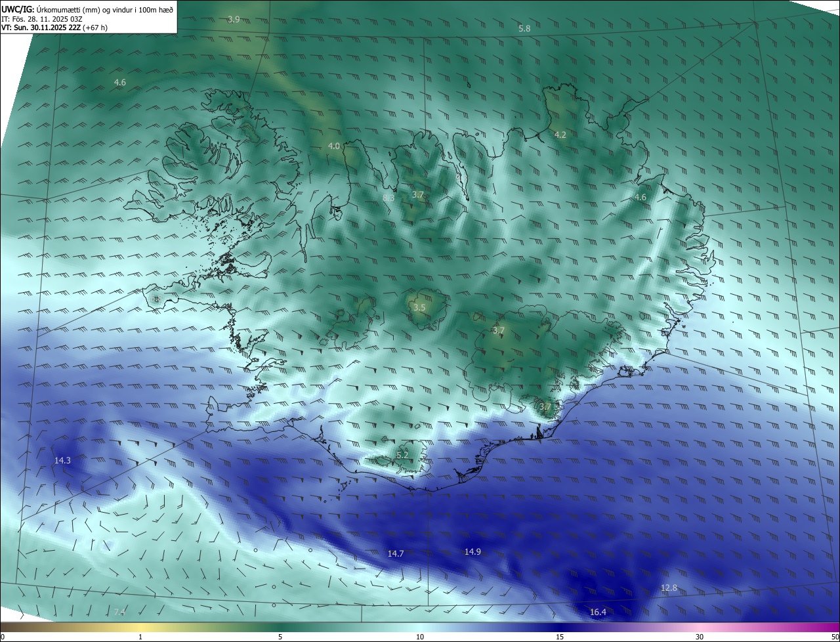The width and height of the screenshot is (840, 642).
Task: Click the 10 tick label on the colour scale
Action: pyautogui.click(x=420, y=637)
